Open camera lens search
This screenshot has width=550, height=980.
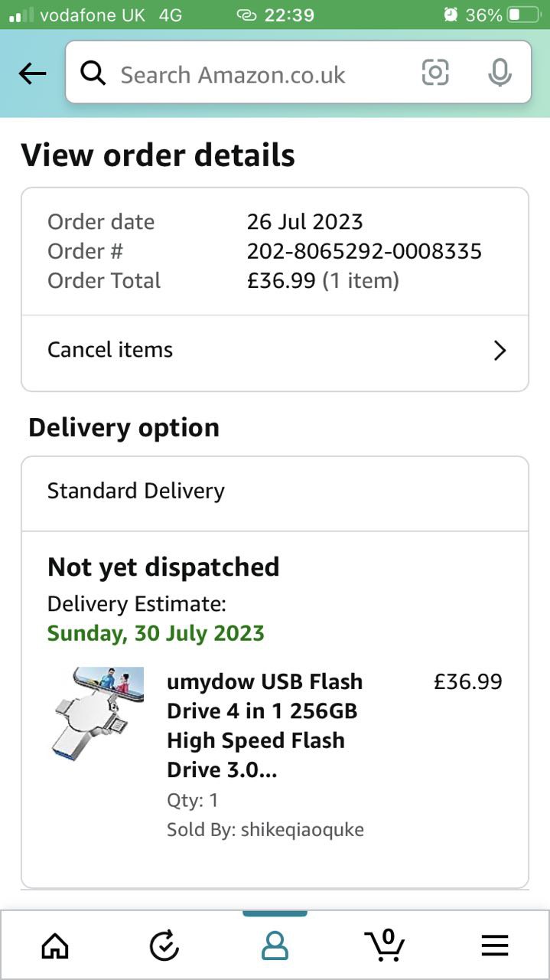[x=435, y=73]
